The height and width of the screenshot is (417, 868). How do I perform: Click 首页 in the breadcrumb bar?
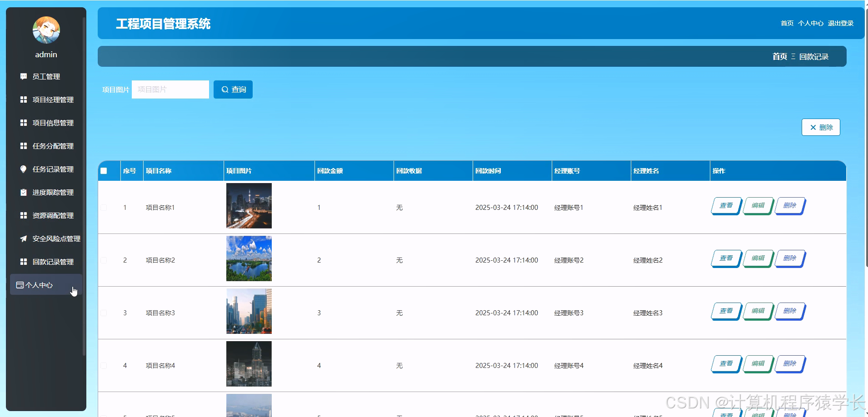tap(780, 56)
